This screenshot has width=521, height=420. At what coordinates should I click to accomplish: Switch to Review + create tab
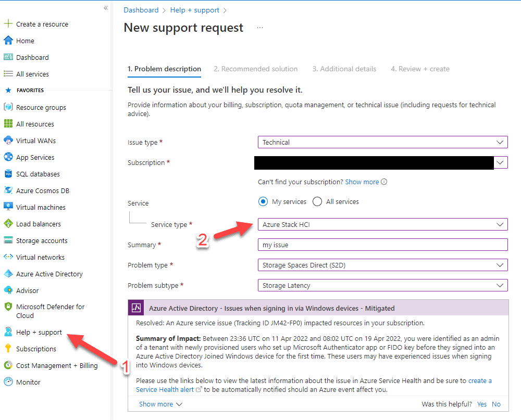[420, 69]
